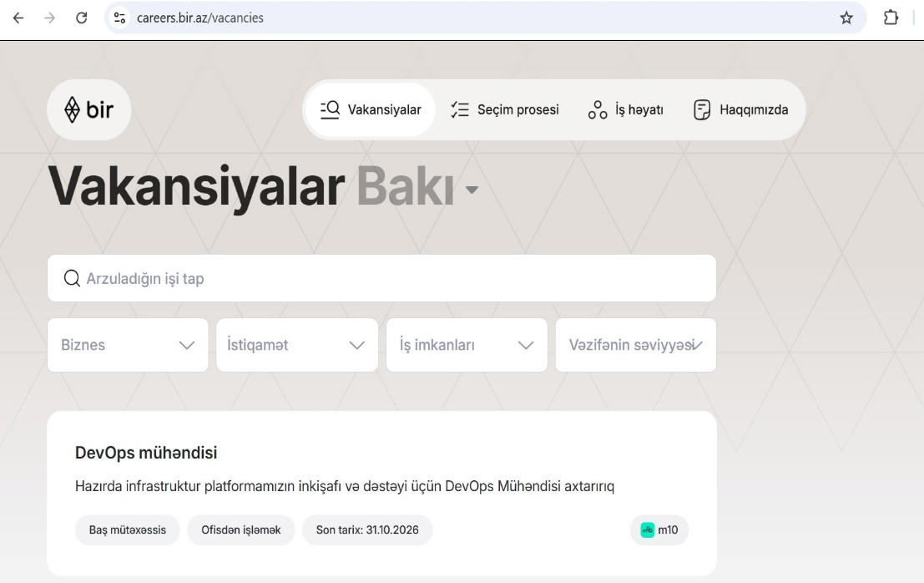
Task: Click the m10 company badge
Action: 659,530
